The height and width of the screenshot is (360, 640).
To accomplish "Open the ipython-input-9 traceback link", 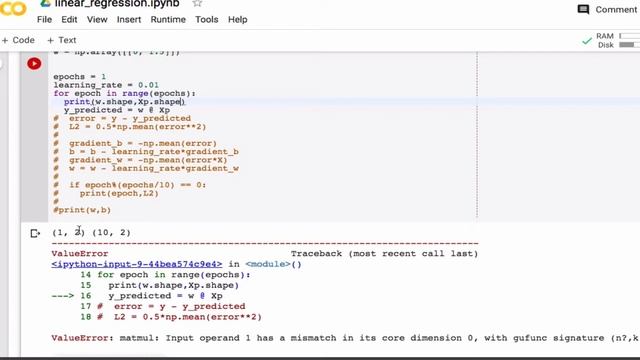I will (137, 264).
